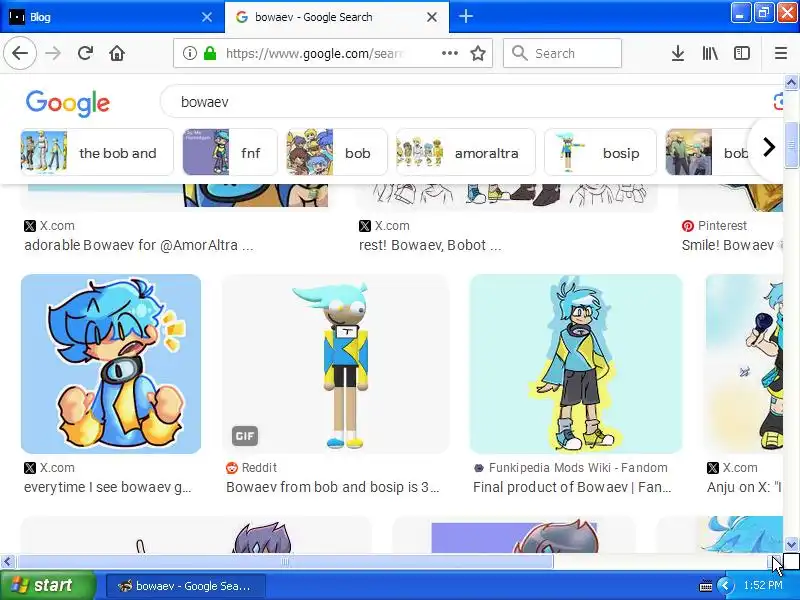
Task: Open the library icon in toolbar
Action: pyautogui.click(x=710, y=53)
